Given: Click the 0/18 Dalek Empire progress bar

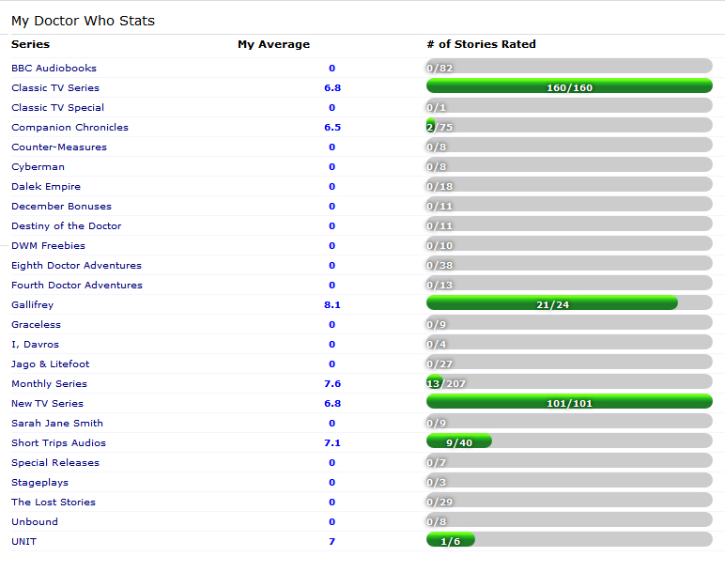Looking at the screenshot, I should 569,185.
